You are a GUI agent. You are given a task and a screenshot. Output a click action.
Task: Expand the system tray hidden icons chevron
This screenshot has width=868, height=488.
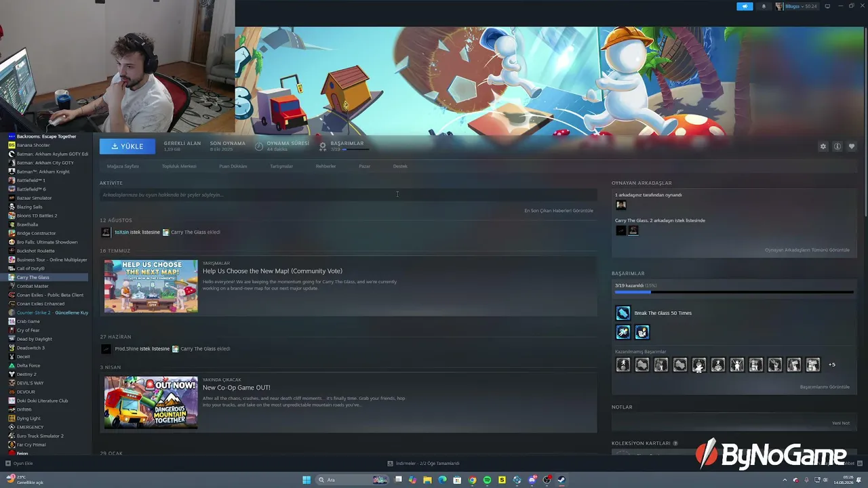point(785,480)
